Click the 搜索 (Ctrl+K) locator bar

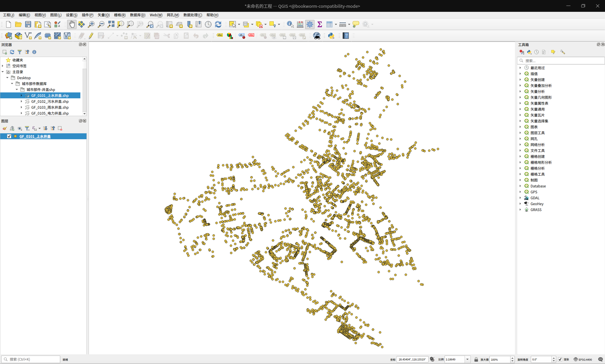(31, 359)
